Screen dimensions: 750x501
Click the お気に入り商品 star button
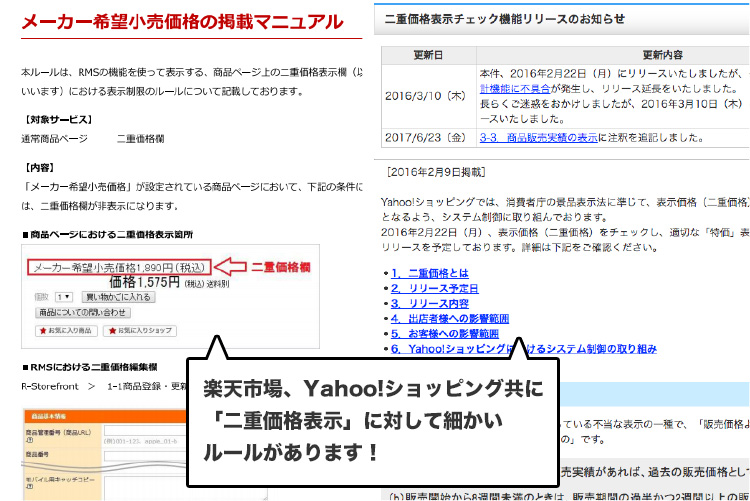click(68, 329)
